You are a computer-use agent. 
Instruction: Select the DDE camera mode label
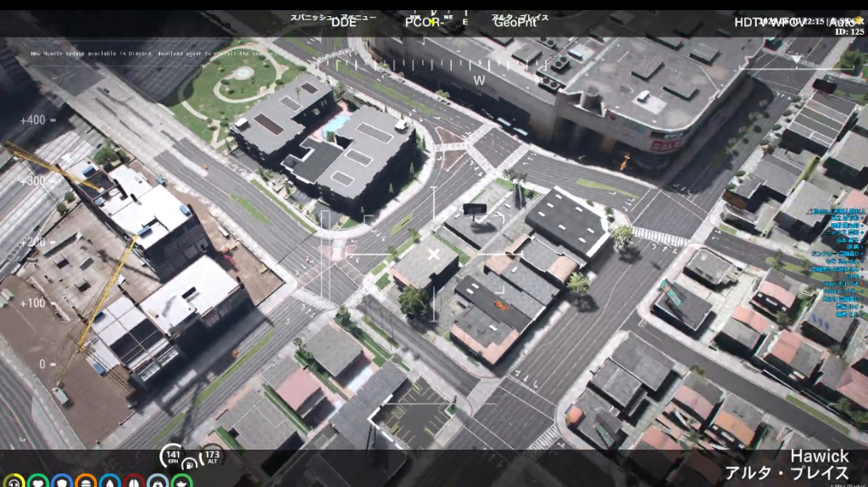click(x=344, y=23)
